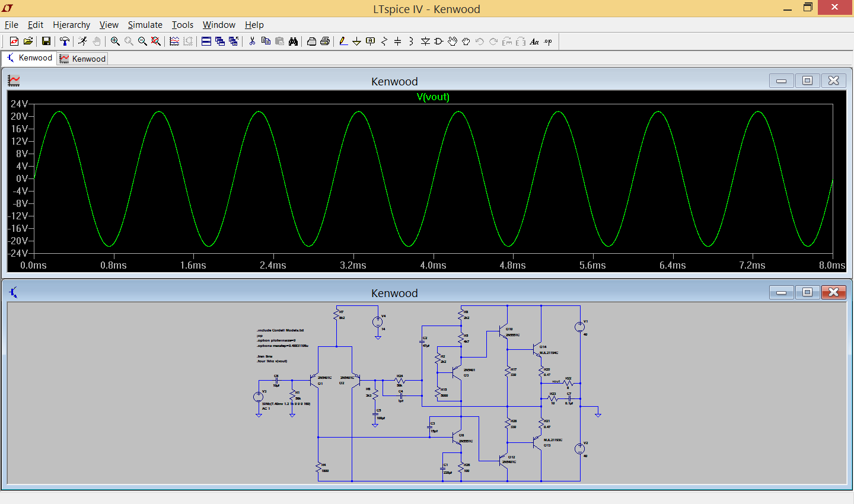Autorange the waveform plot axes
This screenshot has width=854, height=504.
[x=174, y=42]
